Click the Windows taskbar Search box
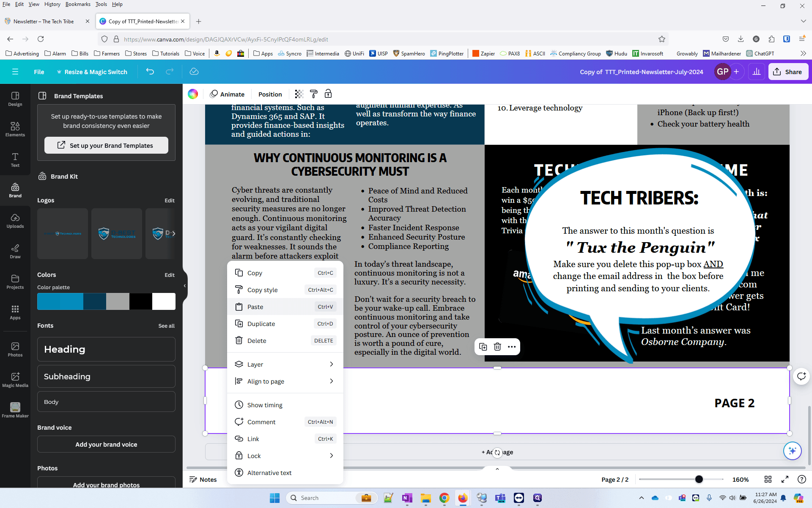The height and width of the screenshot is (508, 812). 332,498
